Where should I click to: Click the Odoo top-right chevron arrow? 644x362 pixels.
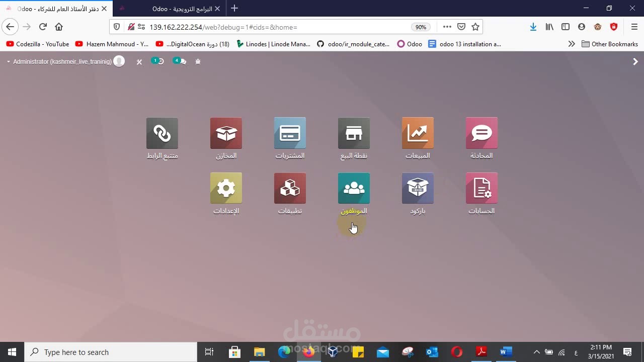(635, 61)
